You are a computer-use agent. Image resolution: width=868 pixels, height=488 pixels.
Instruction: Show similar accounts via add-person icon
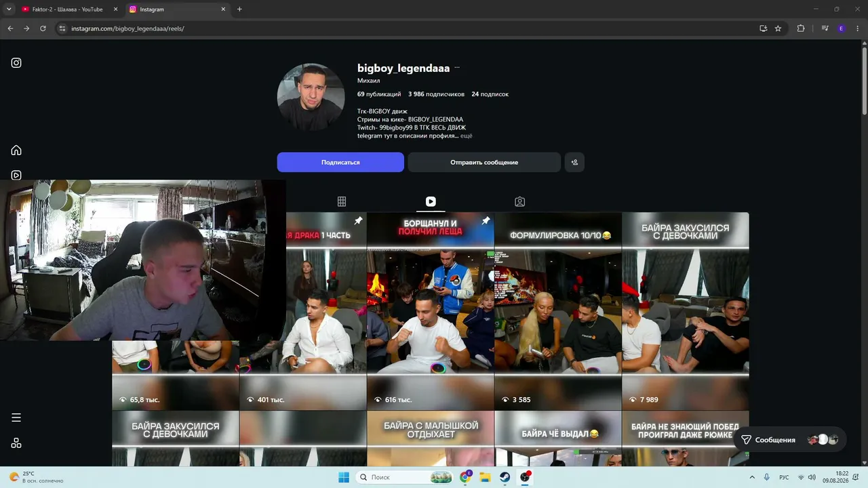(x=574, y=163)
